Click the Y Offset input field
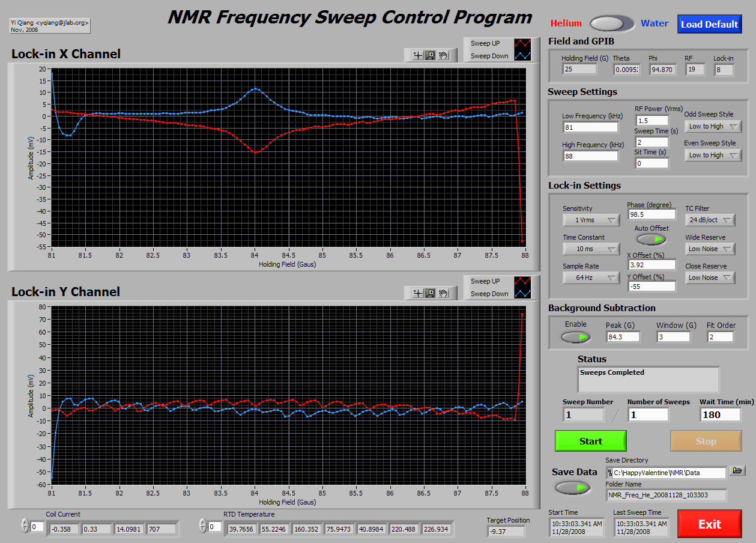This screenshot has width=756, height=543. pos(652,286)
